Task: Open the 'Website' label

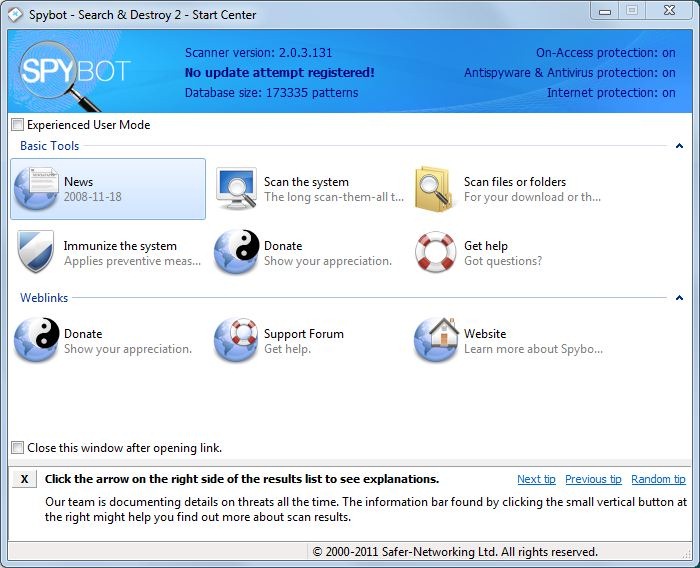Action: 485,334
